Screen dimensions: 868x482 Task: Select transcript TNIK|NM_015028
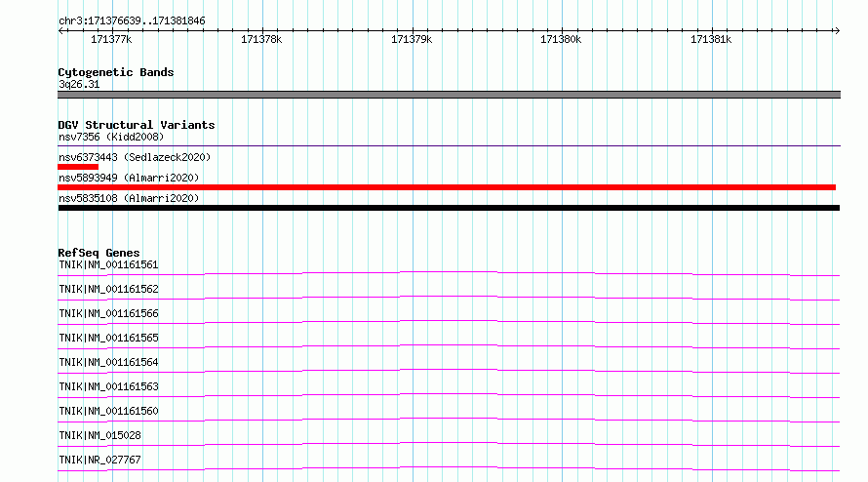[99, 435]
